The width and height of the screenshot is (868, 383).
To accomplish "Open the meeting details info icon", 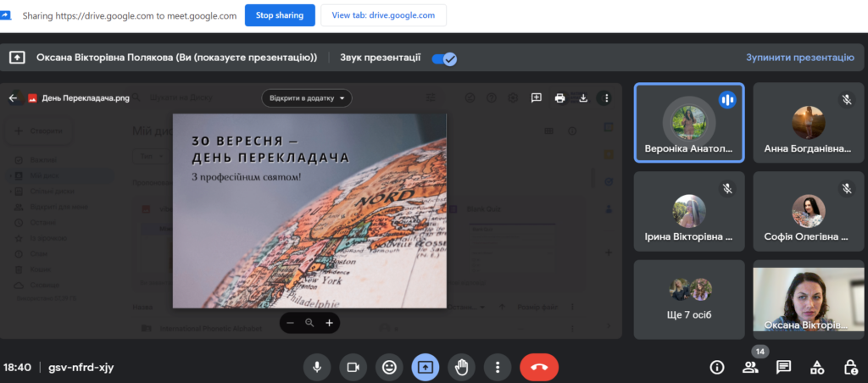I will 717,367.
